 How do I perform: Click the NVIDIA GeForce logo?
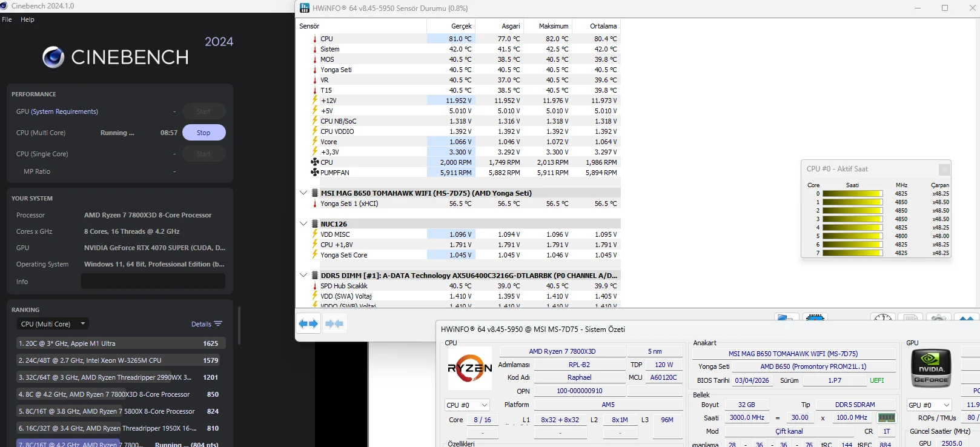pyautogui.click(x=931, y=368)
